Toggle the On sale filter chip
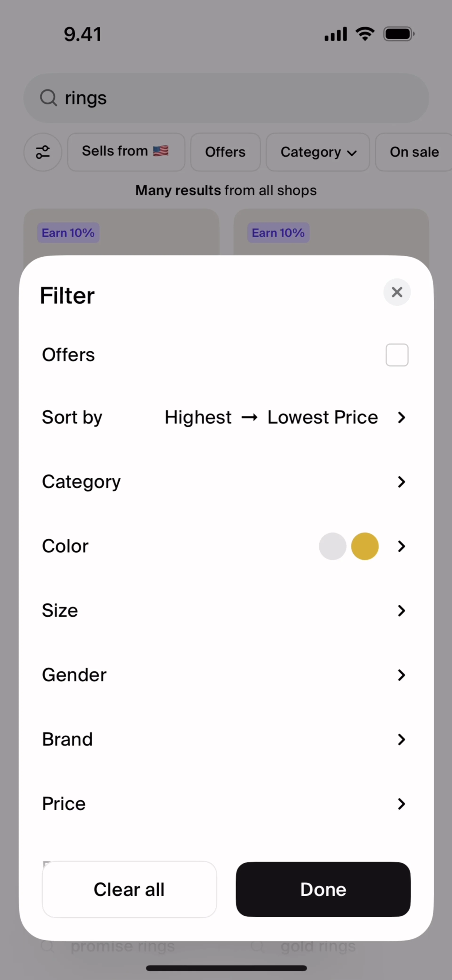Screen dimensions: 452x980 pyautogui.click(x=414, y=152)
